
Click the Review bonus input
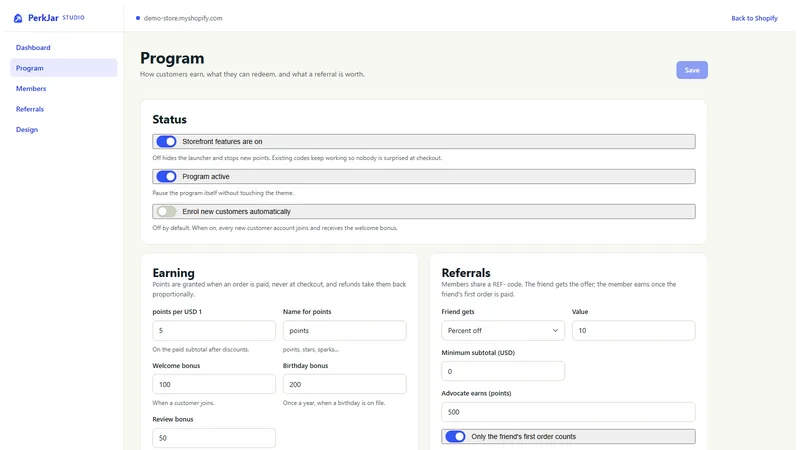(x=214, y=438)
